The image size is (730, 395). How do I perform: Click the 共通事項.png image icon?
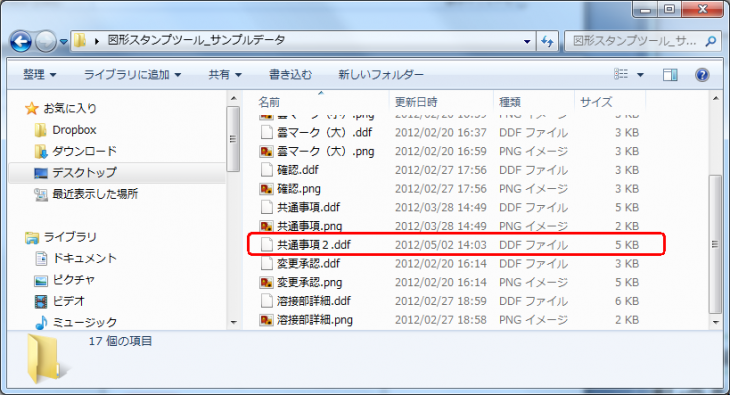click(x=266, y=226)
